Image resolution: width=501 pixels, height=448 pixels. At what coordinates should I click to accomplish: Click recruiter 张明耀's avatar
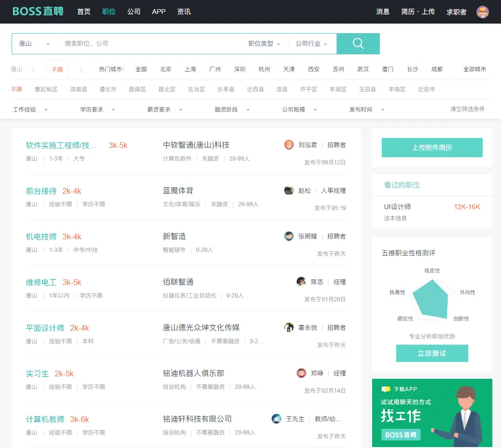(289, 236)
